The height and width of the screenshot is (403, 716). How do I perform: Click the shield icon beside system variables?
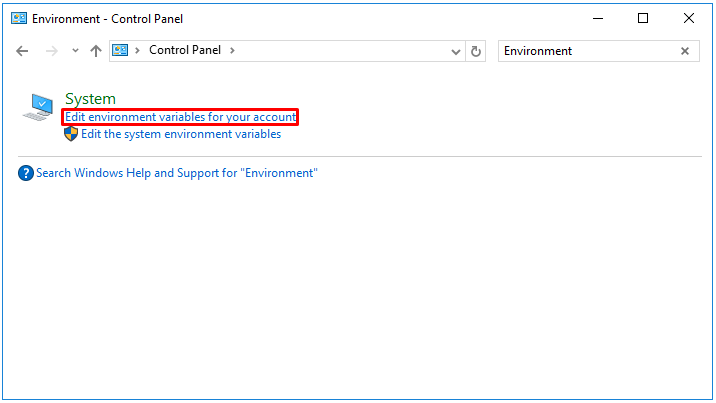pyautogui.click(x=71, y=134)
